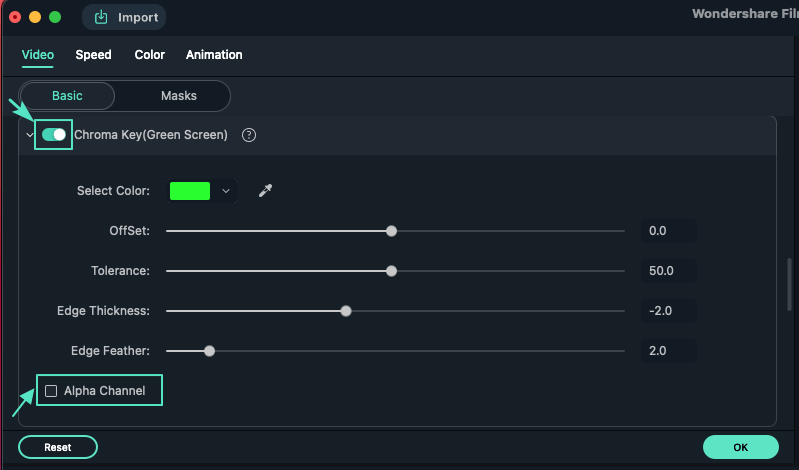Click the Edge Feather slider handle
The image size is (799, 470).
(209, 350)
